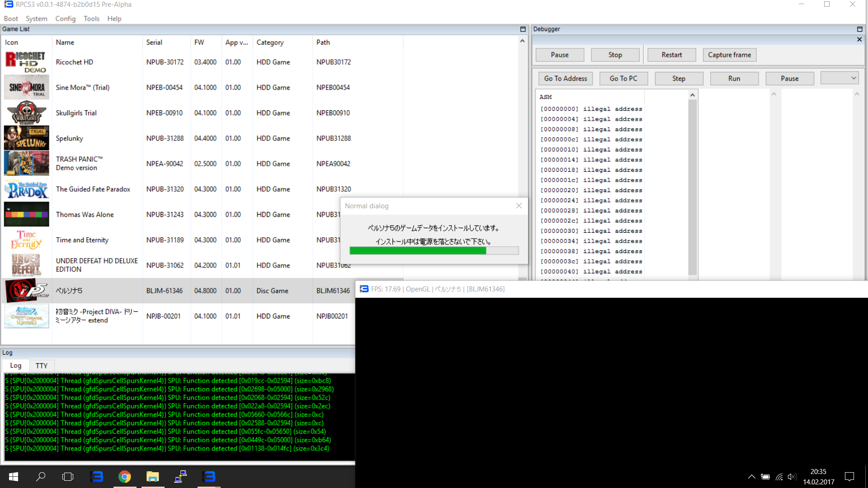Open the debugger thread dropdown
The height and width of the screenshot is (488, 868).
(x=839, y=78)
